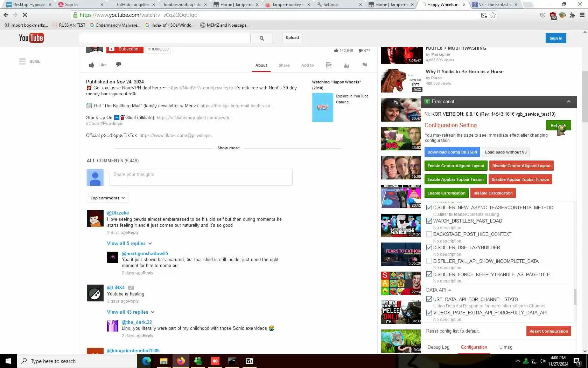Image resolution: width=588 pixels, height=368 pixels.
Task: Click the YouTube search input field
Action: [164, 38]
